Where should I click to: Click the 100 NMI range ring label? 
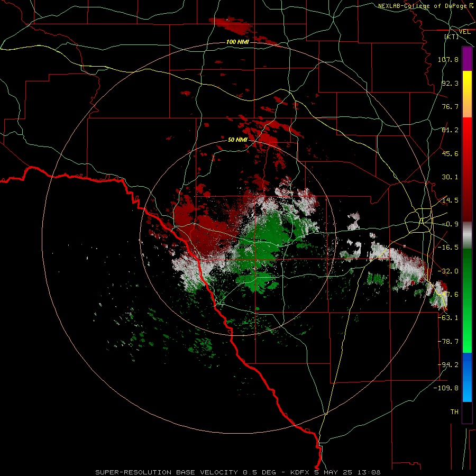(237, 42)
